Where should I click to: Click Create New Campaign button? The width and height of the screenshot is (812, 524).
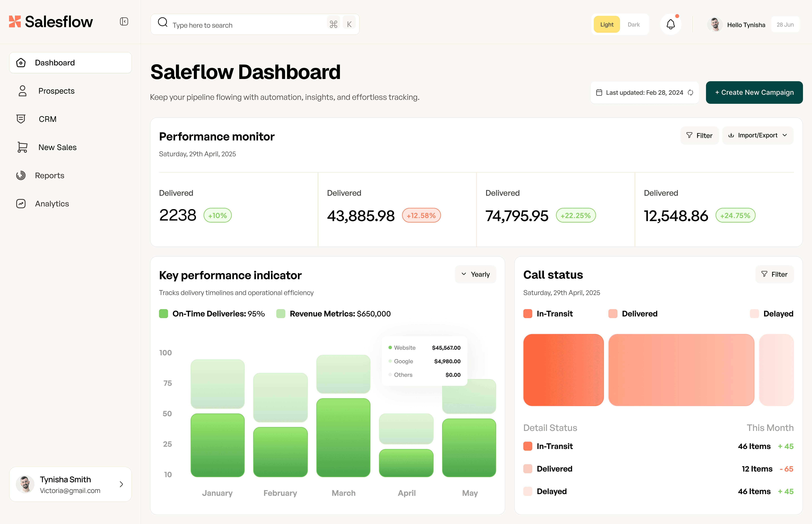click(754, 93)
